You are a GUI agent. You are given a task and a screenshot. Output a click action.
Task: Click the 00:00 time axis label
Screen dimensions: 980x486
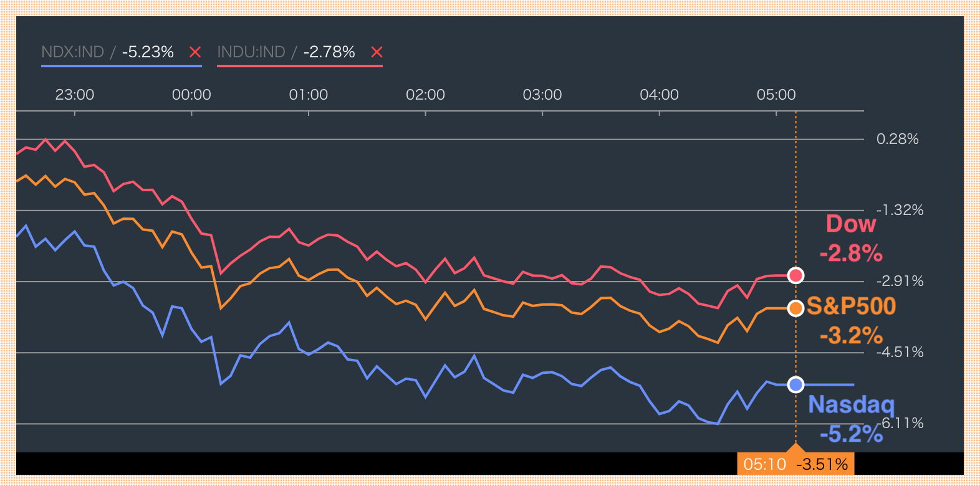[191, 95]
